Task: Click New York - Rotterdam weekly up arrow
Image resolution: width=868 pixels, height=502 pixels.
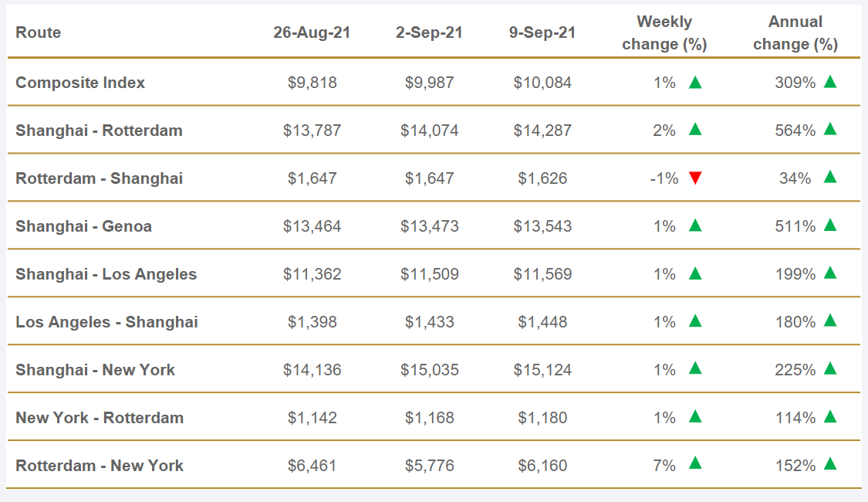Action: (x=695, y=416)
